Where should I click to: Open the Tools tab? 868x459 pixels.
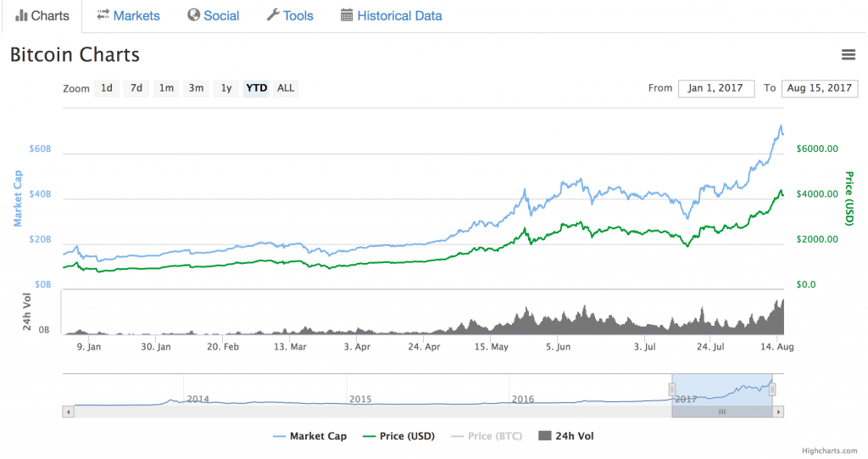click(290, 15)
